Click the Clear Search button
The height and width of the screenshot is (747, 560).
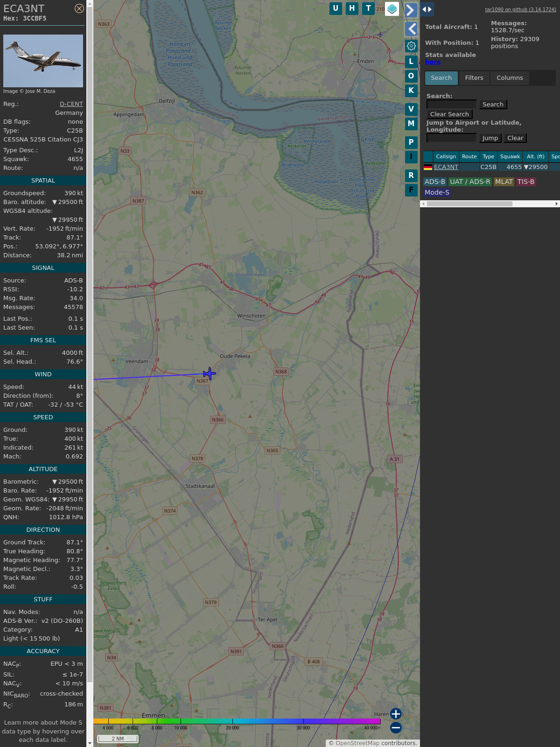[449, 114]
